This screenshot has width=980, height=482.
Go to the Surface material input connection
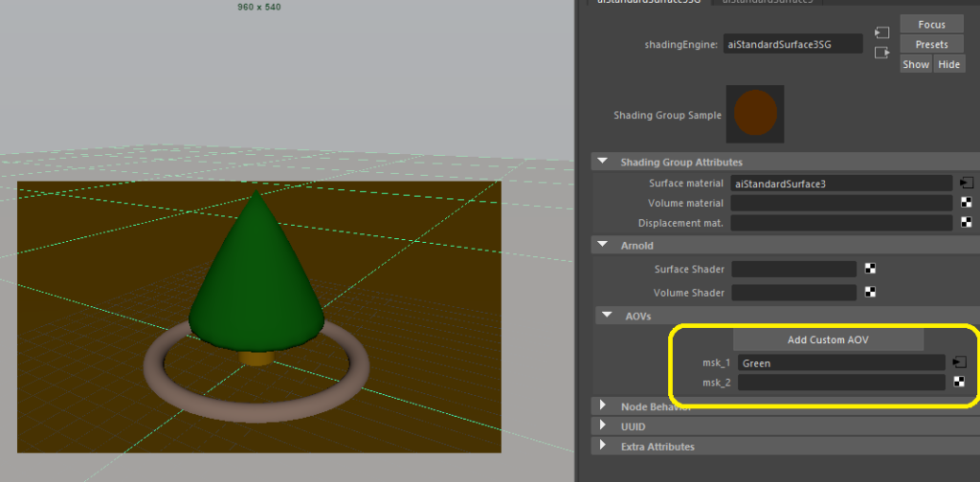click(967, 183)
